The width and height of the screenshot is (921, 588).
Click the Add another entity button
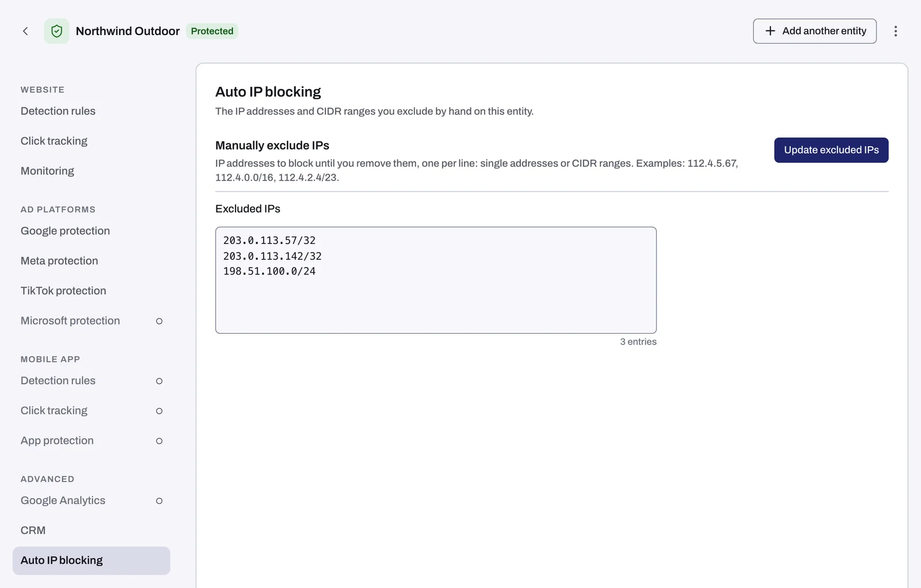click(815, 31)
